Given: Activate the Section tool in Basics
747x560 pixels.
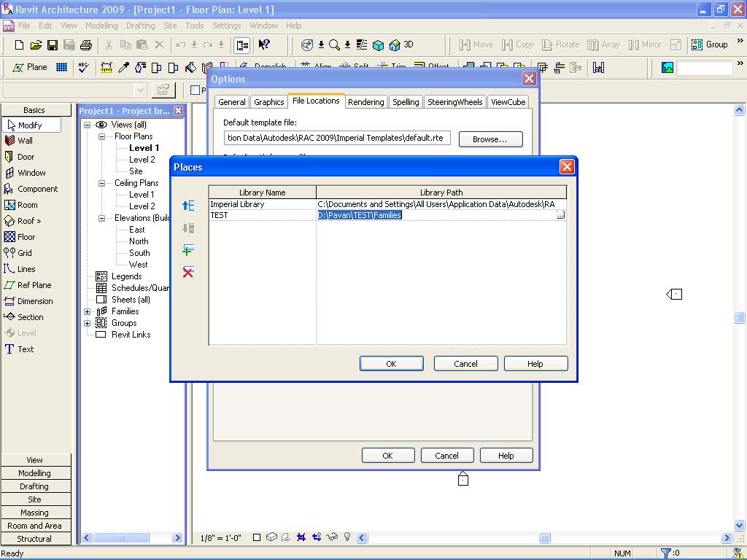Looking at the screenshot, I should click(x=30, y=317).
